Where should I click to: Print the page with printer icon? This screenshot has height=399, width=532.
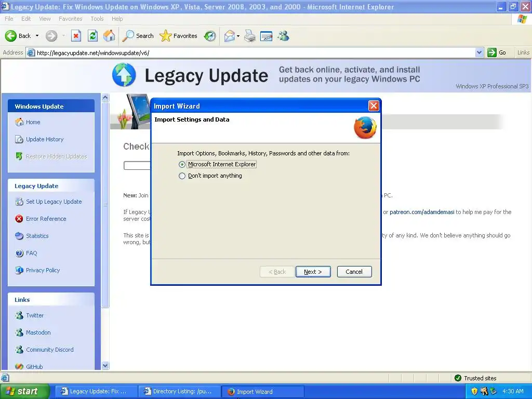click(x=250, y=36)
